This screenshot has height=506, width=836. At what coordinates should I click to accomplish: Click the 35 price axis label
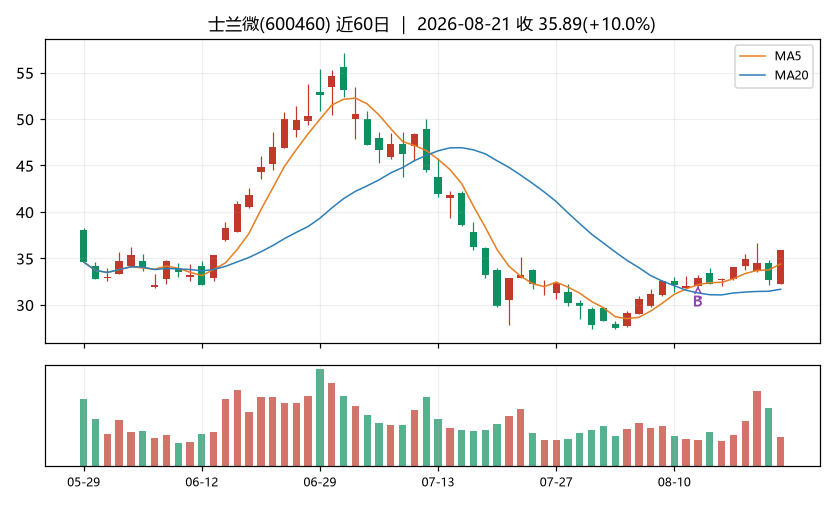click(x=25, y=259)
